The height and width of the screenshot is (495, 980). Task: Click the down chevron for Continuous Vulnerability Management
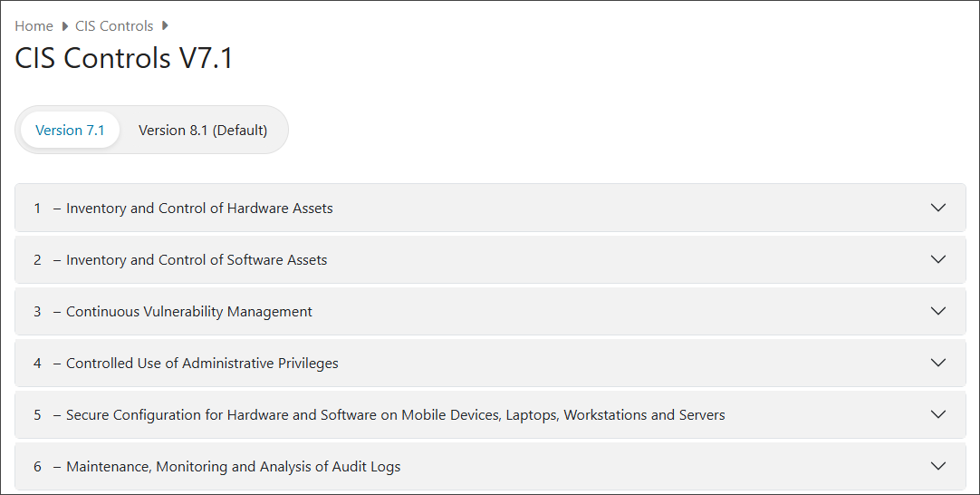point(938,311)
